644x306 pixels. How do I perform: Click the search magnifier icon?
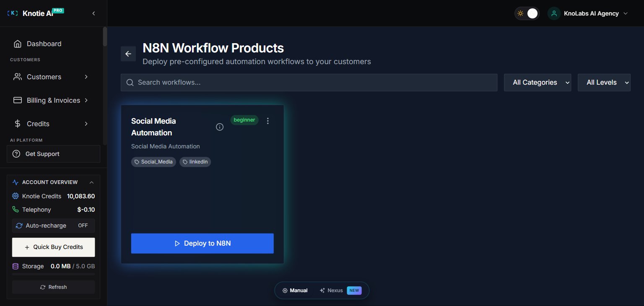pos(130,83)
